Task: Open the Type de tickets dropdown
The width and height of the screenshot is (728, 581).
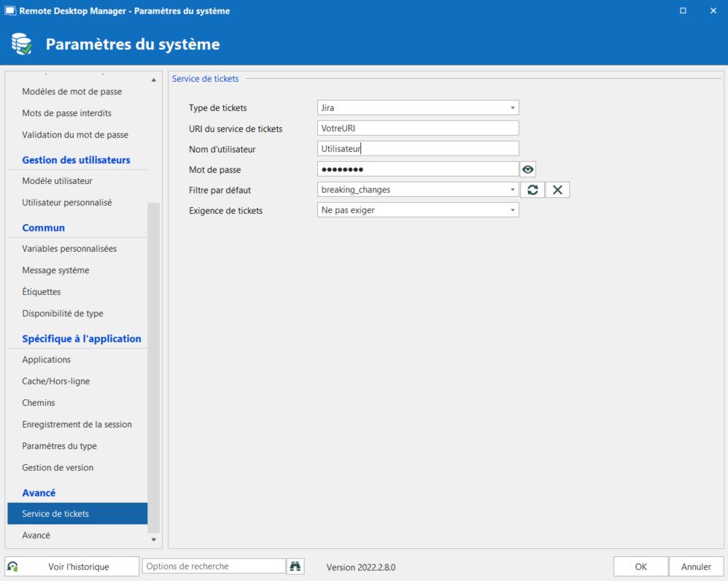Action: 513,108
